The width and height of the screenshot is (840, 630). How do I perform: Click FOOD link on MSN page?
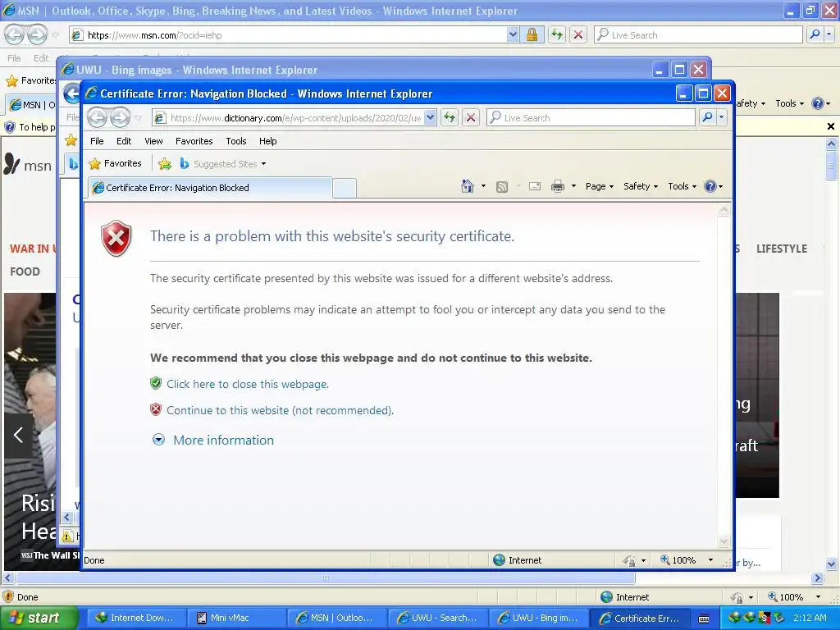coord(25,272)
